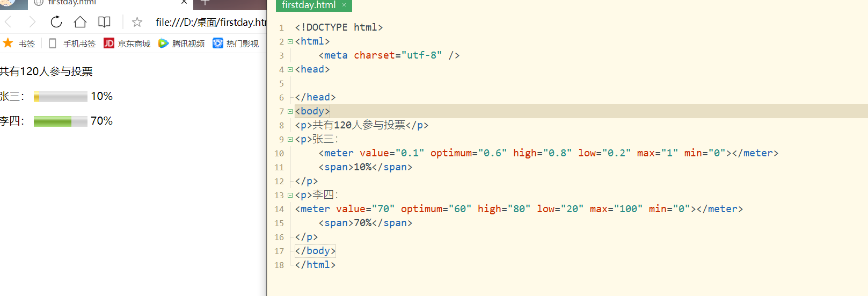Click the 10% label in the browser
Screen dimensions: 868x296
102,96
